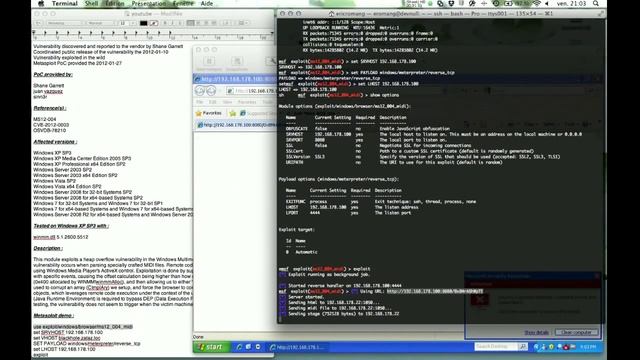Image resolution: width=640 pixels, height=360 pixels.
Task: Click the winmm.dll link in TextEdit document
Action: (44, 237)
